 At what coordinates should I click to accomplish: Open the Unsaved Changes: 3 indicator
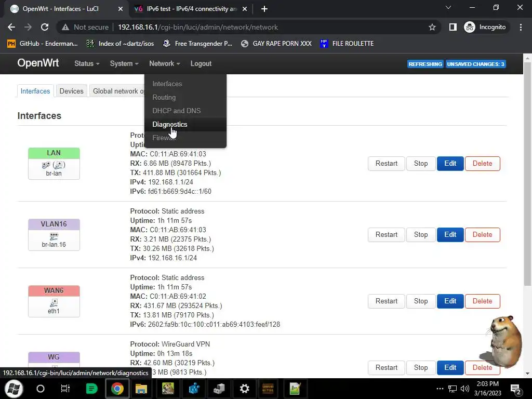475,64
